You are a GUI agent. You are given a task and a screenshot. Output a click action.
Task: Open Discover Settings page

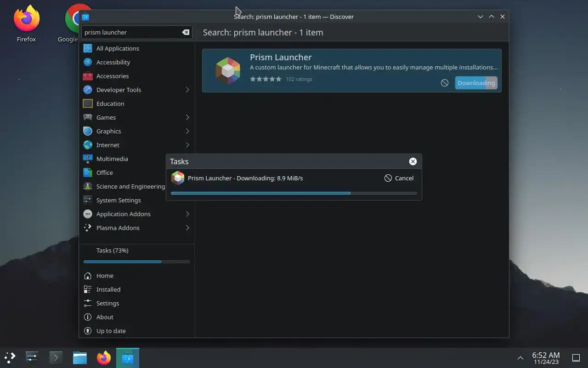pos(137,303)
